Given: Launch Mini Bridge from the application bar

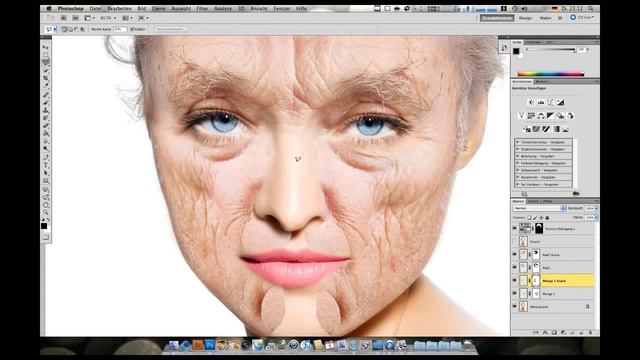Looking at the screenshot, I should (76, 18).
